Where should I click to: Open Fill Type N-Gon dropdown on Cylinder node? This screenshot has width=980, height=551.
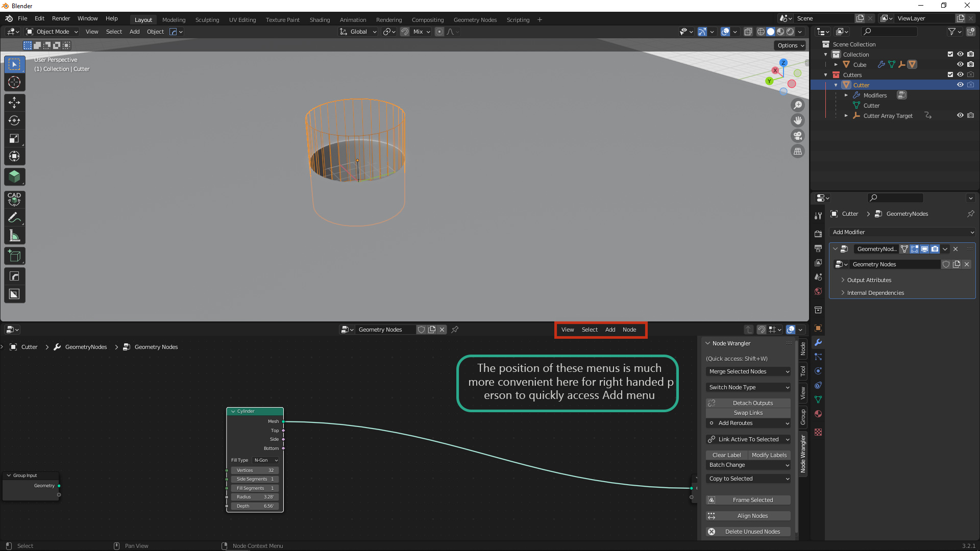click(266, 460)
